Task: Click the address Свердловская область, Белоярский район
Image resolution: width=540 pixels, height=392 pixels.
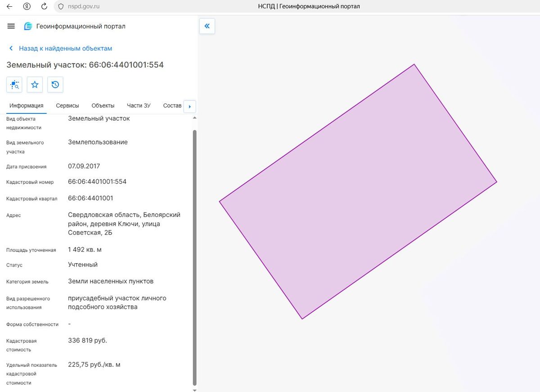Action: [x=124, y=223]
